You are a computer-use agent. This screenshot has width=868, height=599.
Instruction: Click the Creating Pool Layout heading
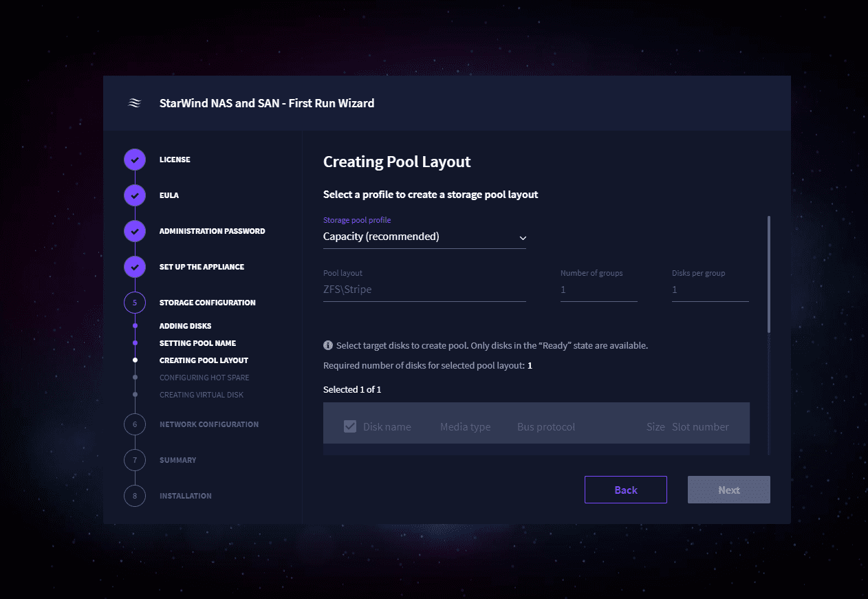[x=397, y=162]
